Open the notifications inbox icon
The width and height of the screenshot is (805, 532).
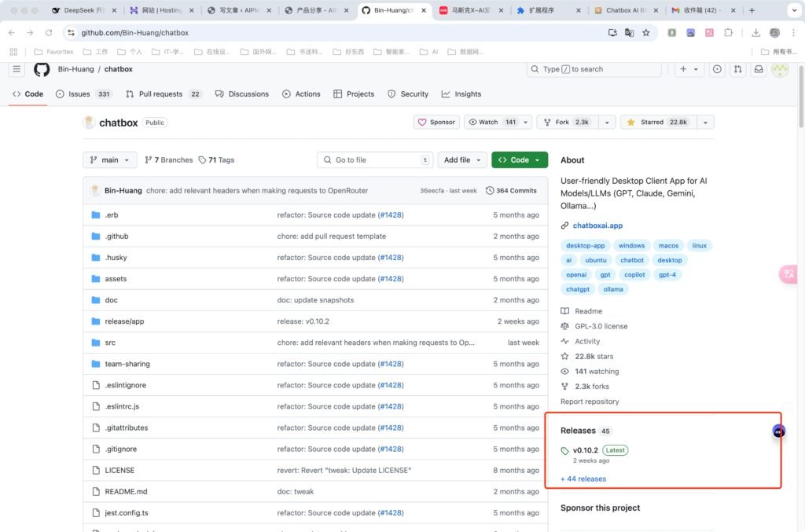click(x=759, y=69)
